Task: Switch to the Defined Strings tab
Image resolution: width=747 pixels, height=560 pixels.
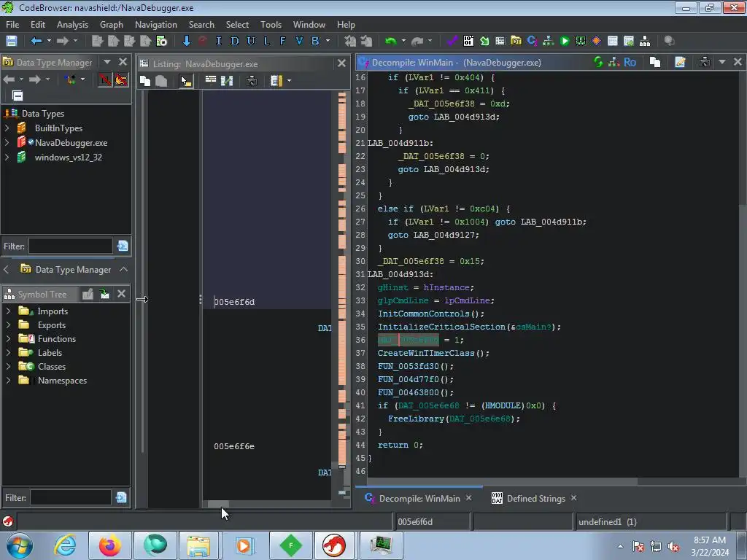Action: (x=535, y=499)
